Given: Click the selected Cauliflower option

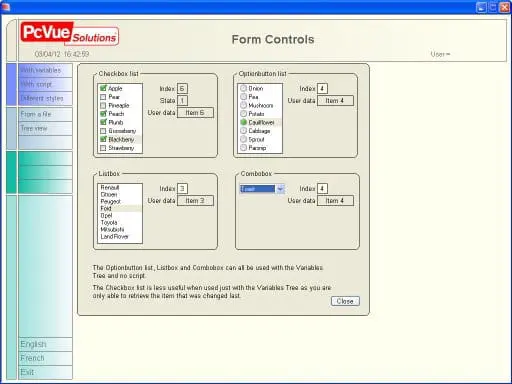Looking at the screenshot, I should tap(244, 122).
